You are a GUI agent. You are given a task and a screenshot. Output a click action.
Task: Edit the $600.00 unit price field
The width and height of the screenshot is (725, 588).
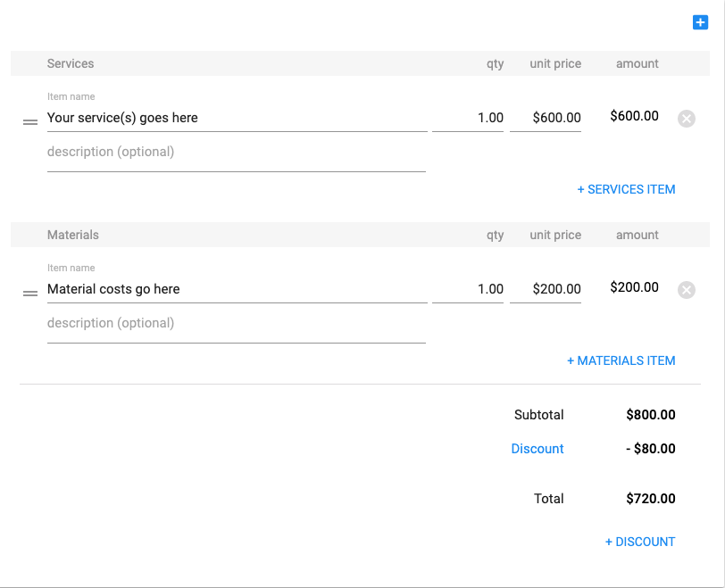[x=546, y=118]
